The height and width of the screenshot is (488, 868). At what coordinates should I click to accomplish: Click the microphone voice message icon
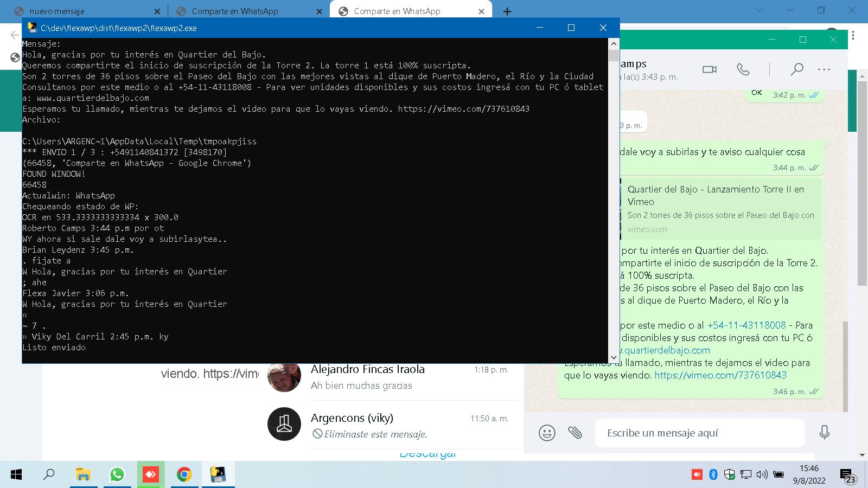pos(824,433)
